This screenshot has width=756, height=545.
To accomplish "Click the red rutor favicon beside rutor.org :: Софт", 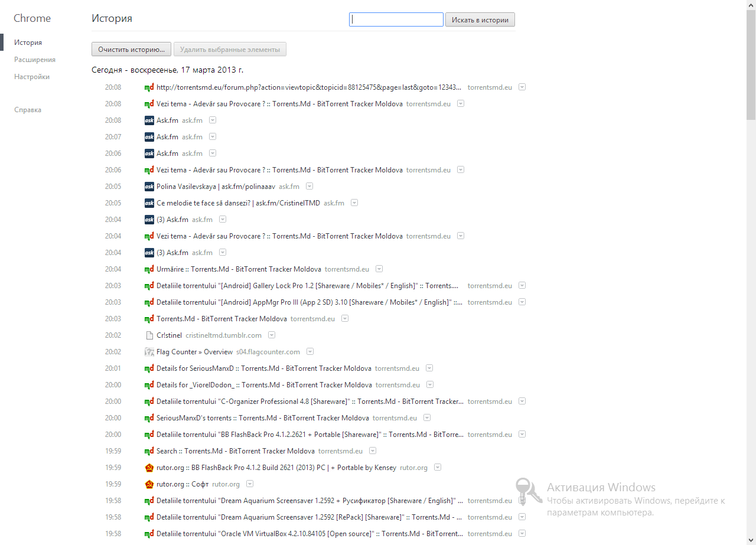I will click(x=149, y=484).
